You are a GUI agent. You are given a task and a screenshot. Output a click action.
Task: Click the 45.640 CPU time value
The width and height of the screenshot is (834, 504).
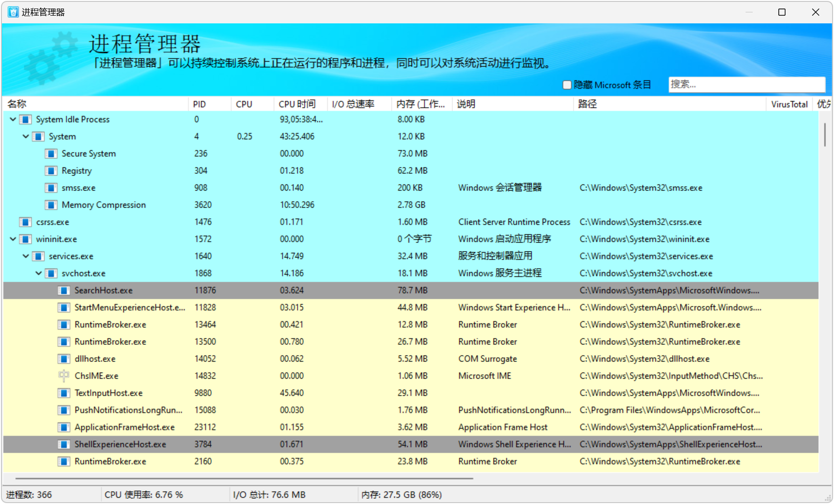coord(291,393)
